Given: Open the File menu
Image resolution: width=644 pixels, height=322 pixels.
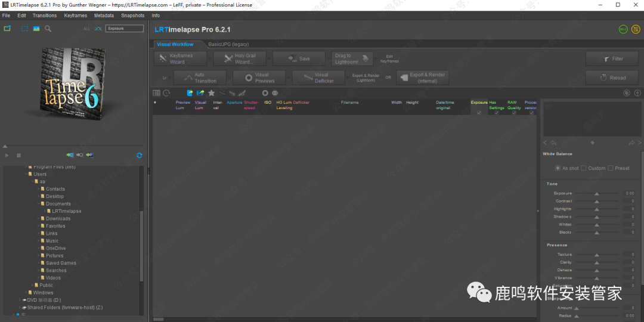Looking at the screenshot, I should 6,16.
